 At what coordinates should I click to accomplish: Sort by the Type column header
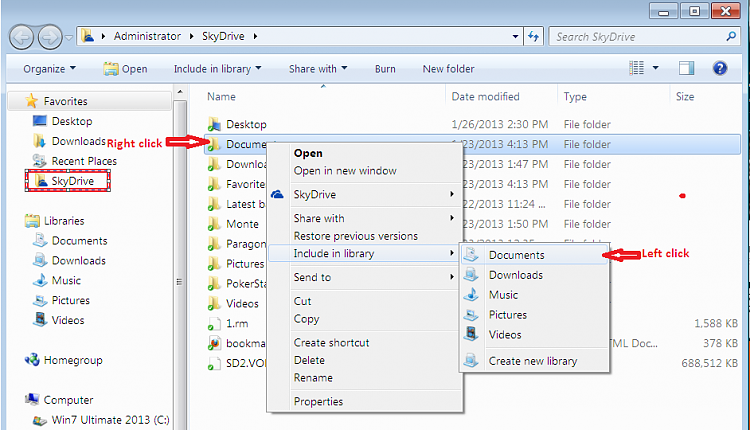point(575,97)
